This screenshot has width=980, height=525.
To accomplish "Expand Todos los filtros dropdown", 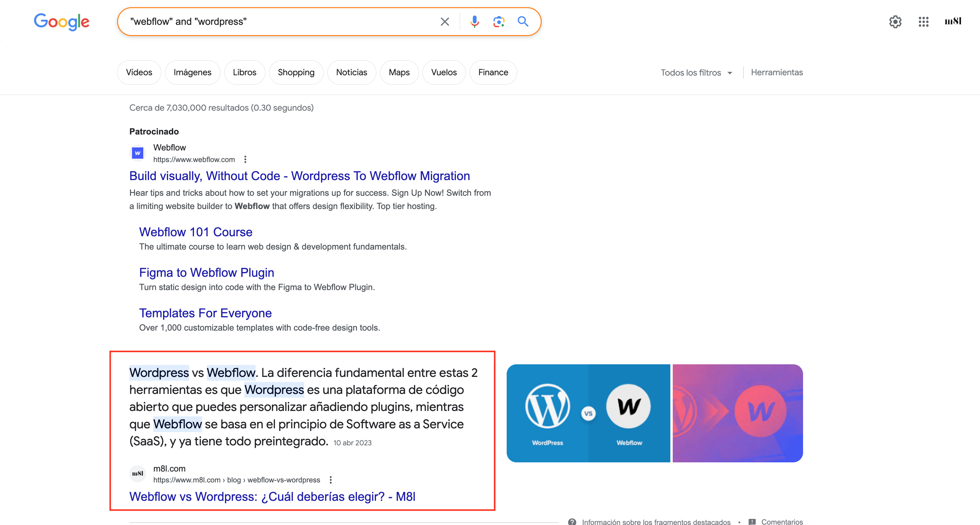I will (x=696, y=73).
